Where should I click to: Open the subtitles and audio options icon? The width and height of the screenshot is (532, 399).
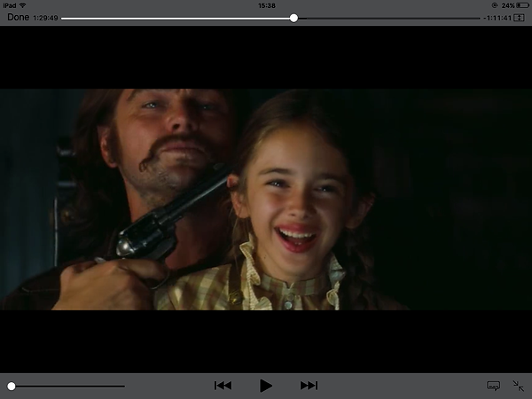[493, 386]
